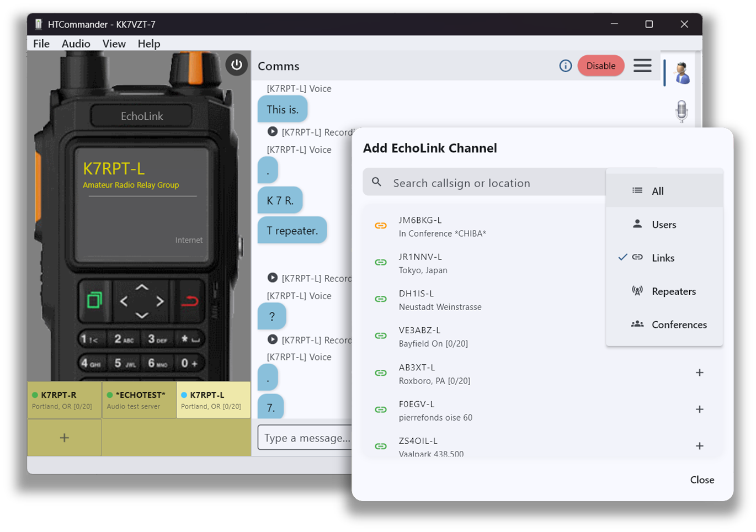Image resolution: width=756 pixels, height=532 pixels.
Task: Click the red Disable button
Action: click(601, 66)
